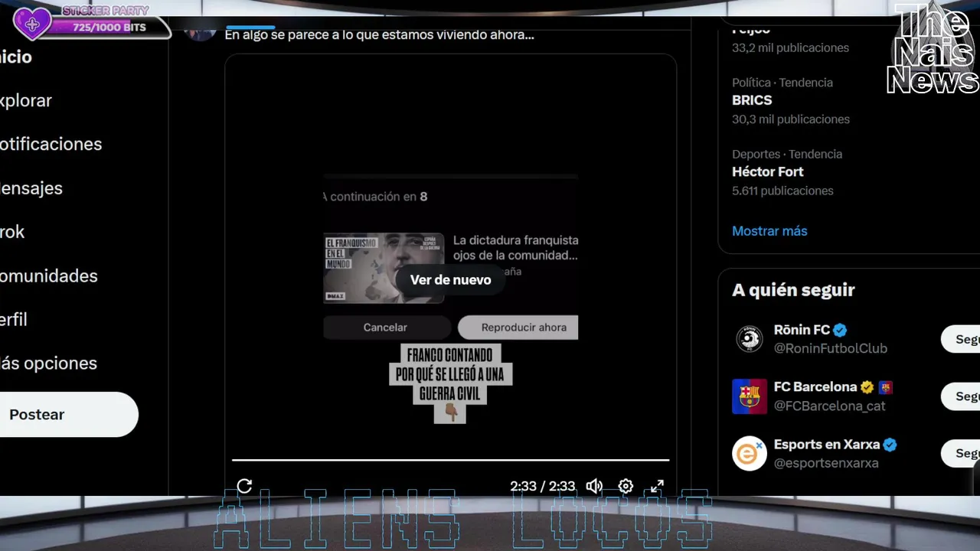Click the 'Mostrar más' trends link
The height and width of the screenshot is (551, 980).
(x=769, y=230)
